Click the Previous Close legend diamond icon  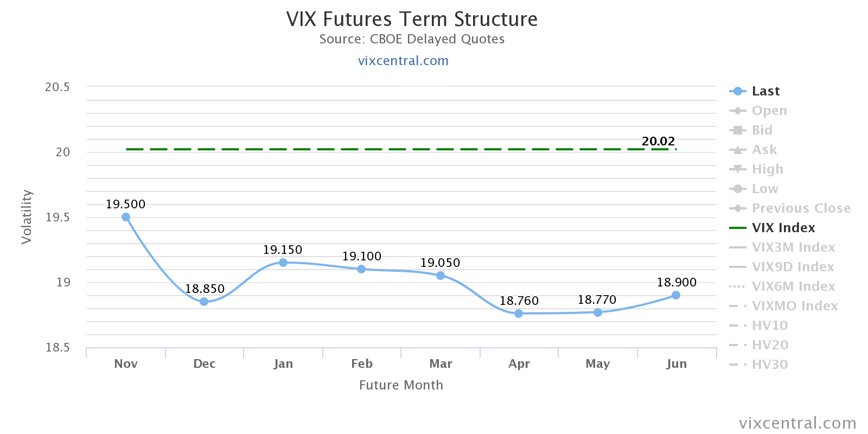pyautogui.click(x=738, y=208)
